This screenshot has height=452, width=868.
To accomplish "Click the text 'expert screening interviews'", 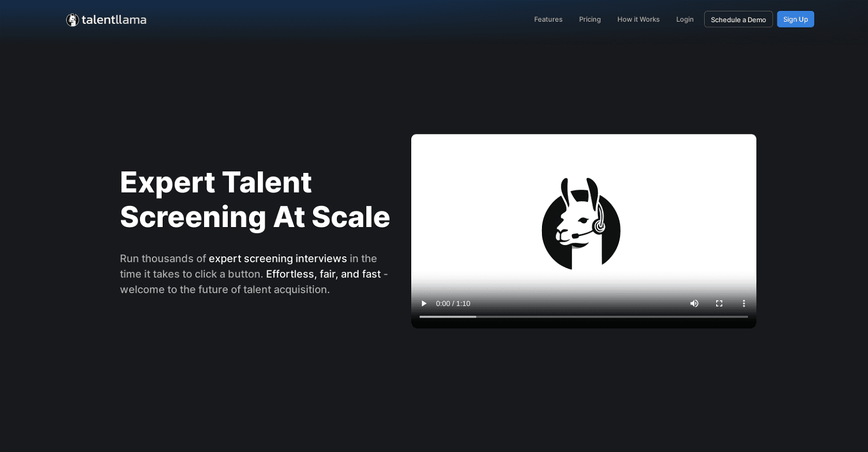I will pyautogui.click(x=278, y=259).
